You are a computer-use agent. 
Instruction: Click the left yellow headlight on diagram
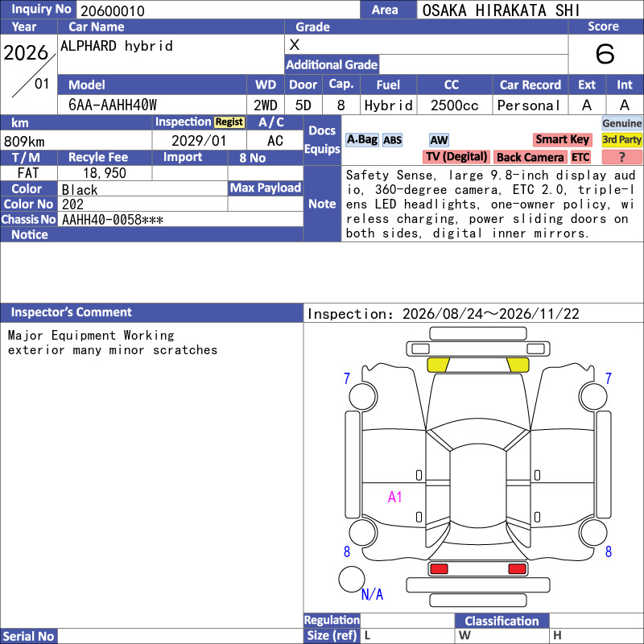(x=438, y=365)
